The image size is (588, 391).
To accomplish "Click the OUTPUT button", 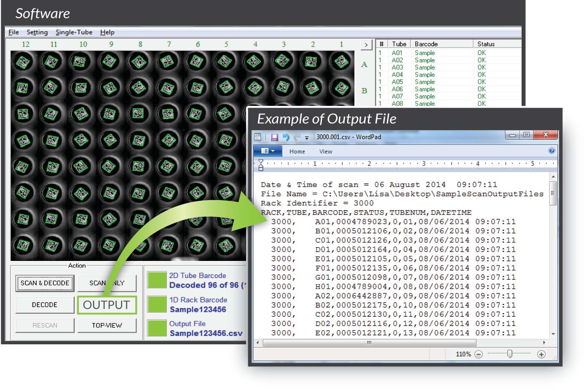I will coord(107,305).
